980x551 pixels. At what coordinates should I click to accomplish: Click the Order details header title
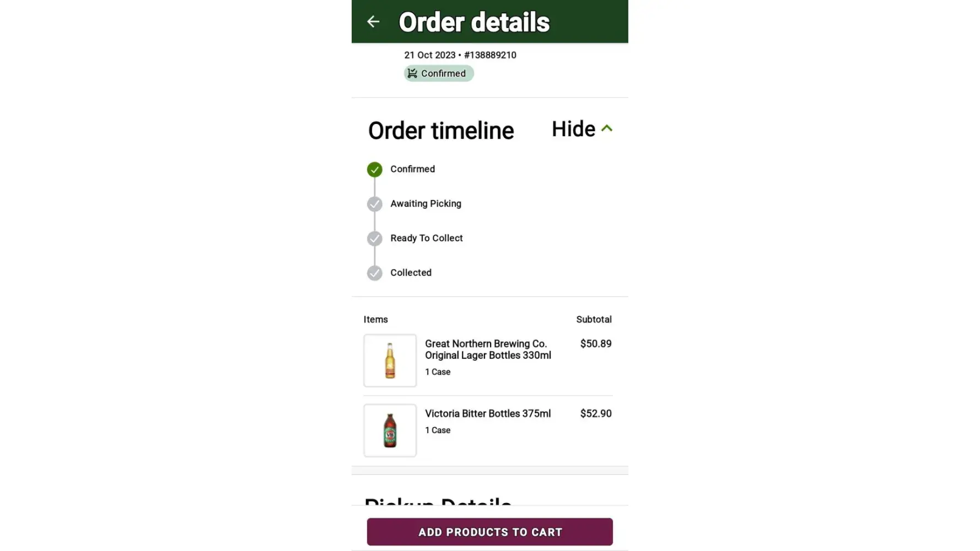474,23
